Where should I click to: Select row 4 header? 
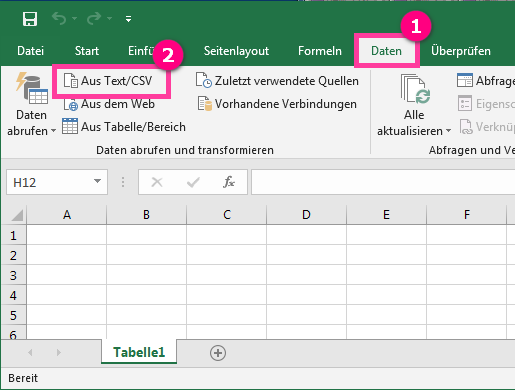[14, 295]
